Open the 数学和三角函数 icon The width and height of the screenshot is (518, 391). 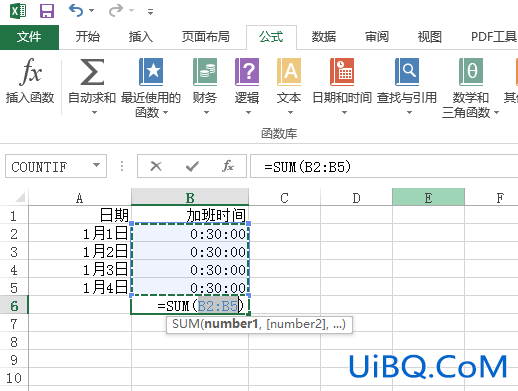click(x=471, y=72)
